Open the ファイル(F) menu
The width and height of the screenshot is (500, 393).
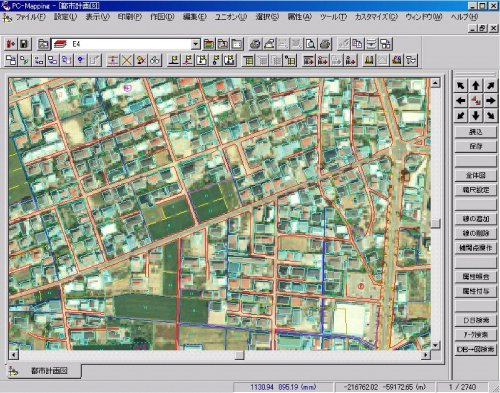pyautogui.click(x=30, y=17)
